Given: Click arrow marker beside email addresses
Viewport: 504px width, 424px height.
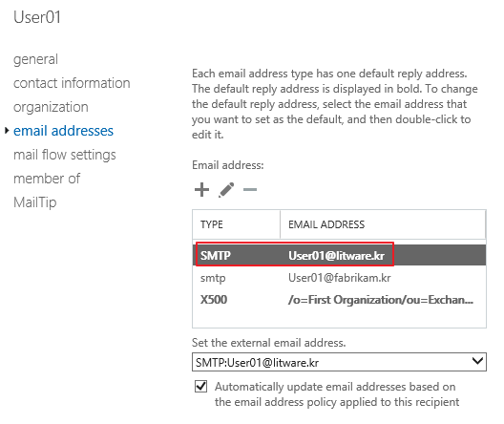Looking at the screenshot, I should click(x=7, y=131).
